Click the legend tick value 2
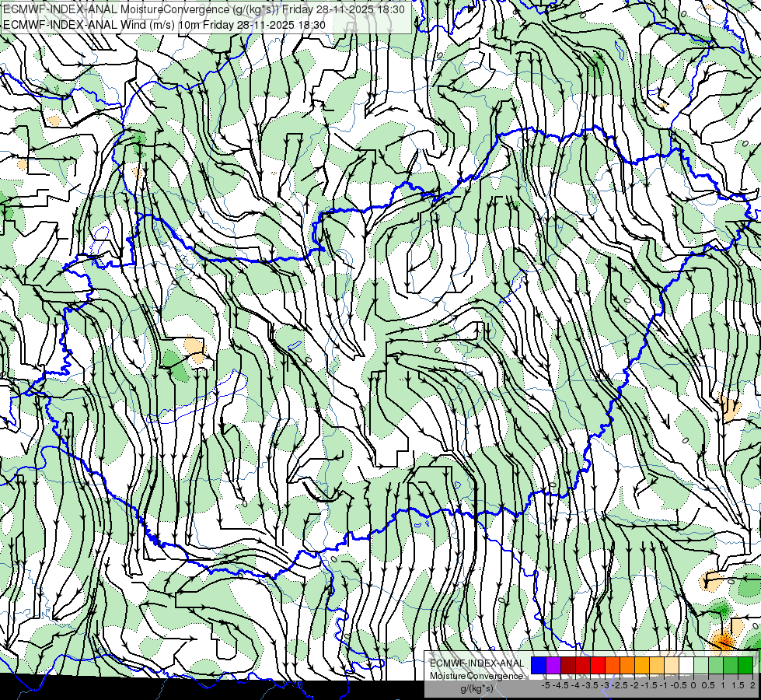Viewport: 761px width, 700px height. click(752, 685)
